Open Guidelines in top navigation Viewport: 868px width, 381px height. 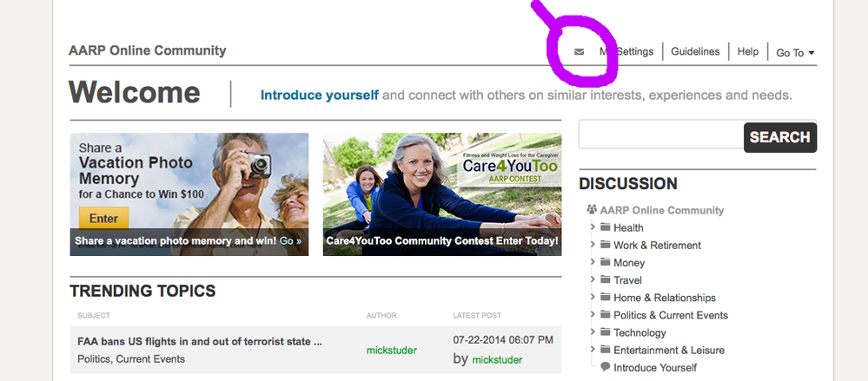[x=695, y=51]
